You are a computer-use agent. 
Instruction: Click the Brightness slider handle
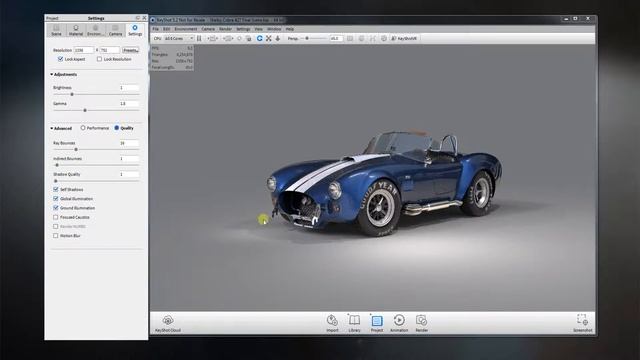pyautogui.click(x=72, y=94)
